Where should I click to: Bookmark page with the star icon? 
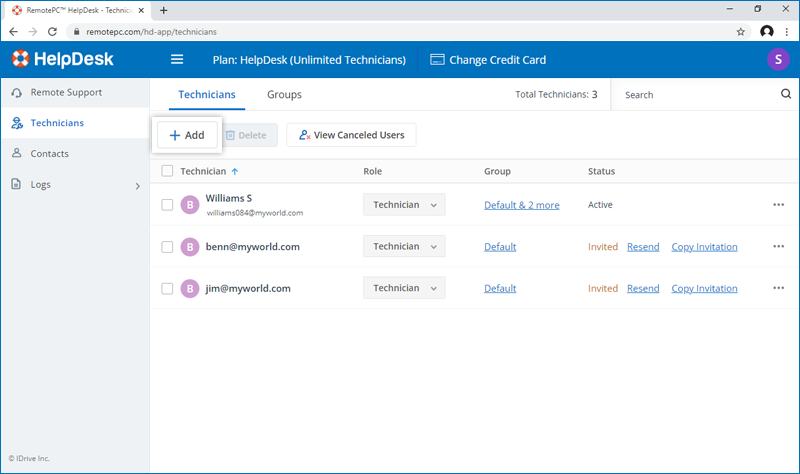click(740, 32)
